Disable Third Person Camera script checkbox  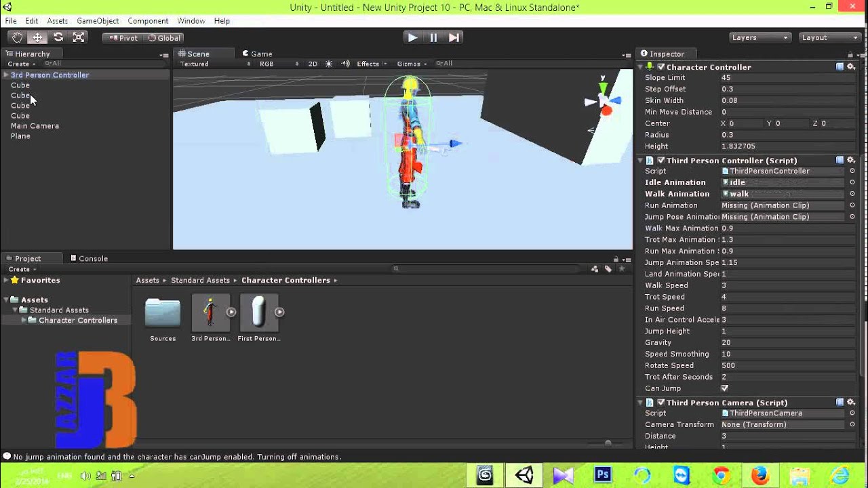(x=660, y=403)
